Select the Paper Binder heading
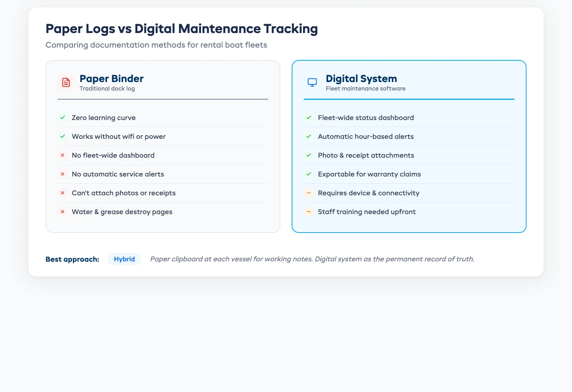 pos(112,78)
